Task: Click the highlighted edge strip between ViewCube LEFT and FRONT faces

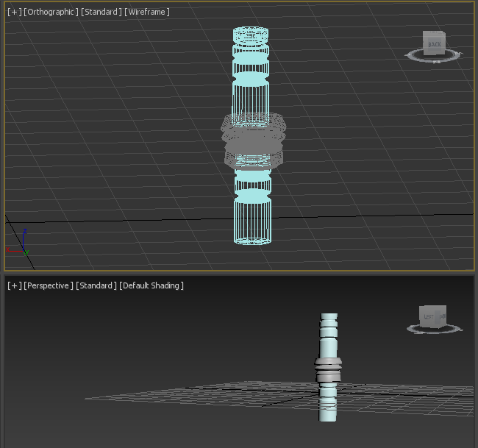Action: (x=437, y=318)
